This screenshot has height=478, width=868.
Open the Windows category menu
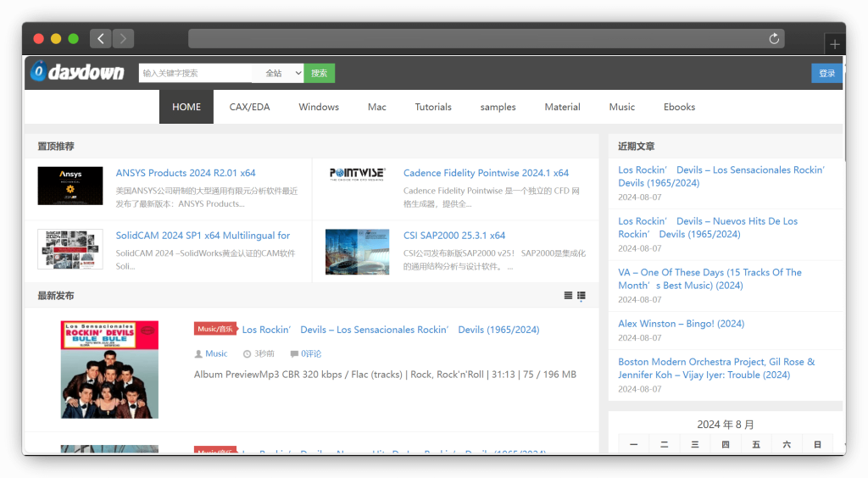tap(319, 107)
